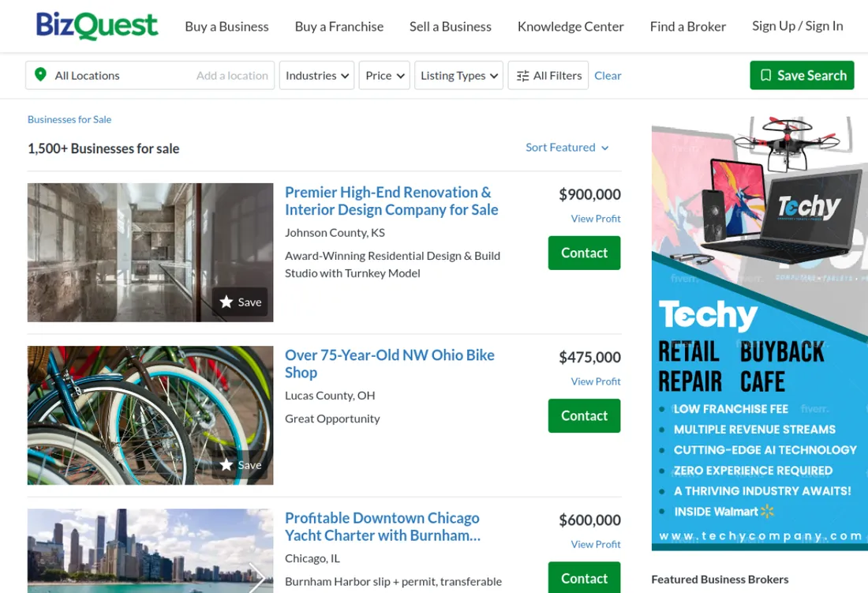The image size is (868, 593).
Task: Click next-photo arrow on Chicago yacht image
Action: pyautogui.click(x=257, y=577)
